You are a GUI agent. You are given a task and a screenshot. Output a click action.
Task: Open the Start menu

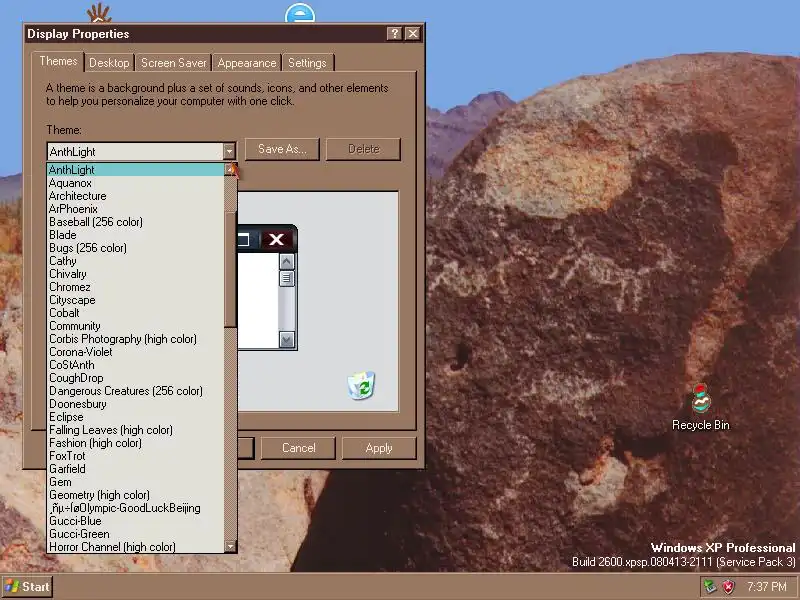click(x=28, y=587)
